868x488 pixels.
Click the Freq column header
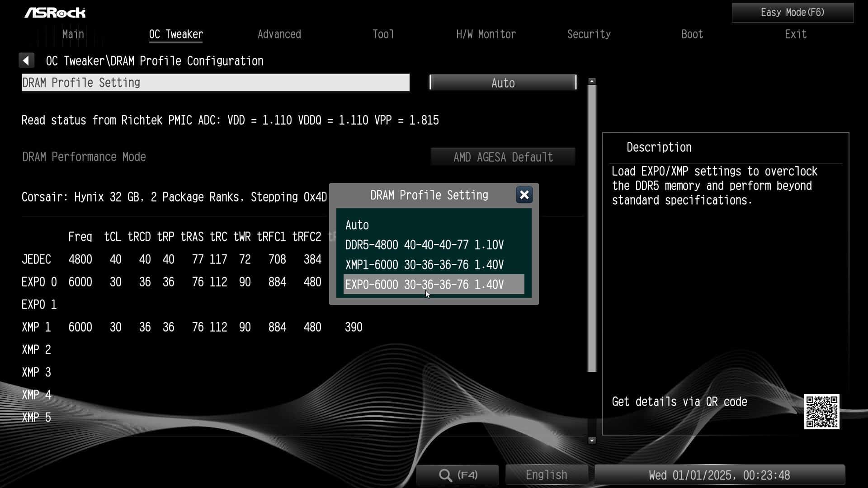pos(80,237)
